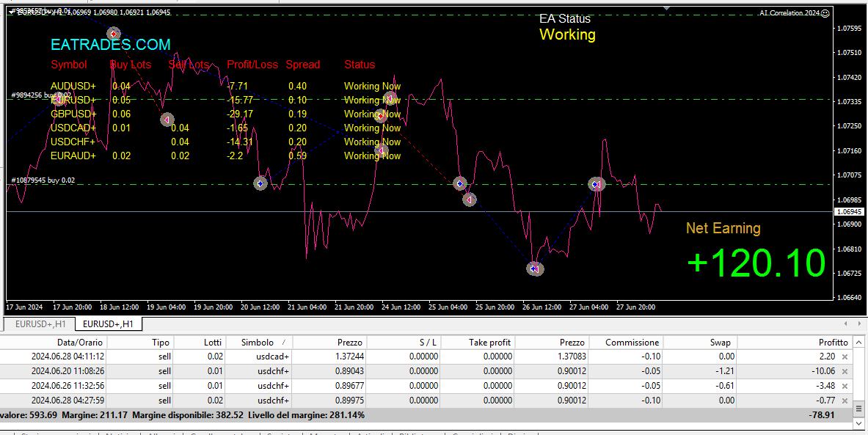Click the Livello del margine 281.14% summary
The image size is (868, 435).
point(306,415)
